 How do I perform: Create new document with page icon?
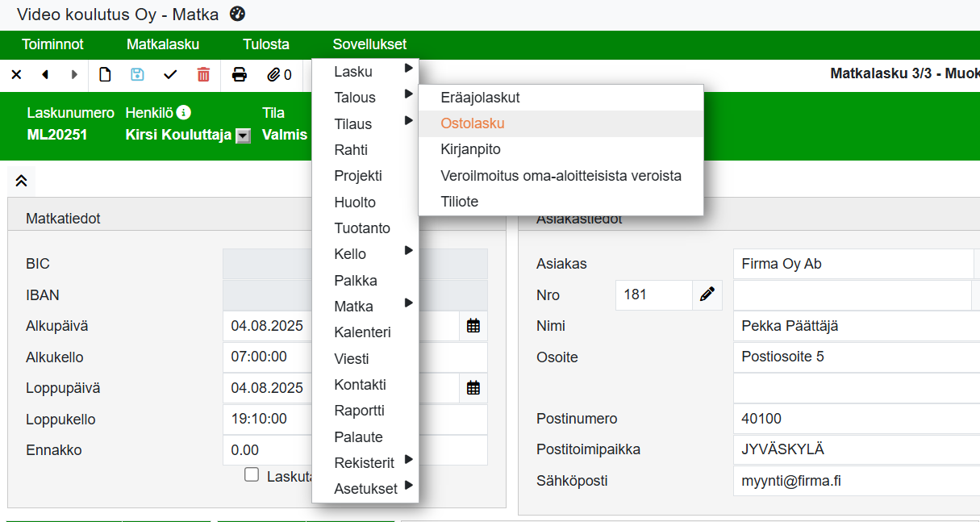point(105,75)
